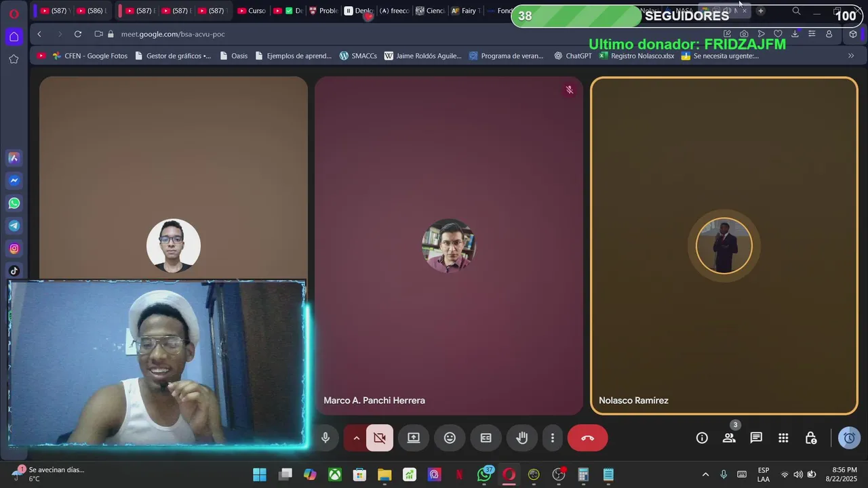Click the call timer clock icon
The image size is (868, 488).
tap(849, 438)
